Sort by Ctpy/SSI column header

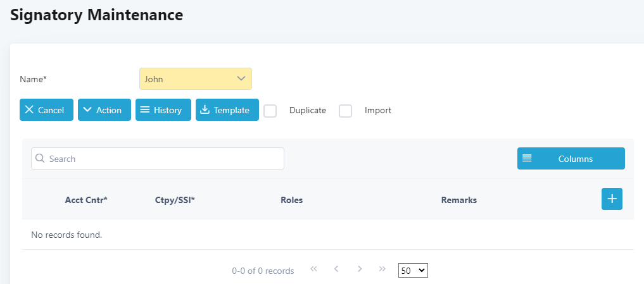coord(175,201)
